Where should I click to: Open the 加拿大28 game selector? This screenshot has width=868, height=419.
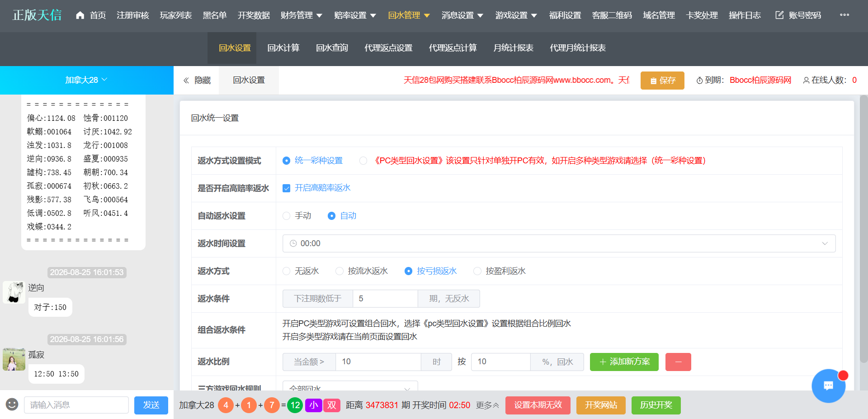pyautogui.click(x=87, y=80)
